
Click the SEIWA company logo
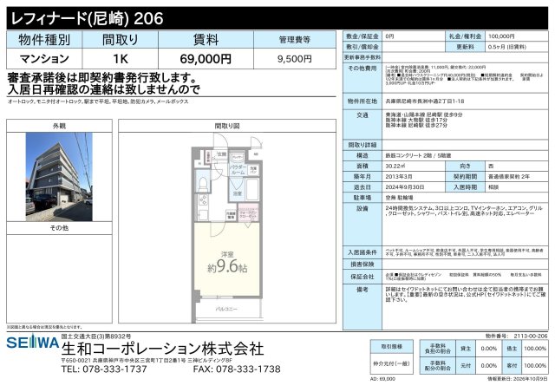click(33, 342)
